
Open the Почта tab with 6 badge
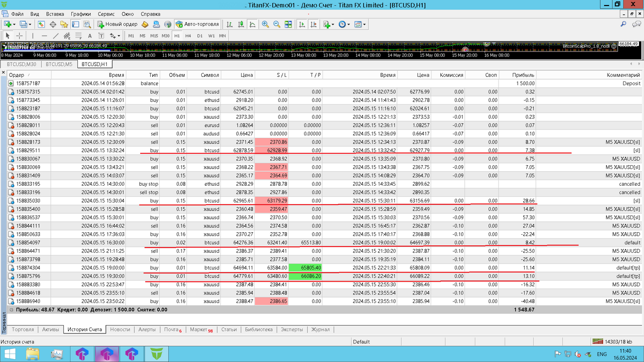173,330
